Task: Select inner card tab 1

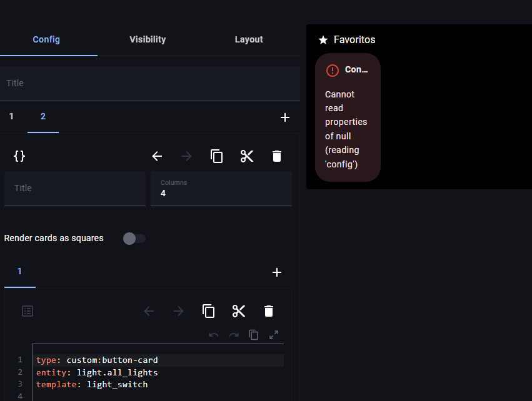Action: click(19, 272)
